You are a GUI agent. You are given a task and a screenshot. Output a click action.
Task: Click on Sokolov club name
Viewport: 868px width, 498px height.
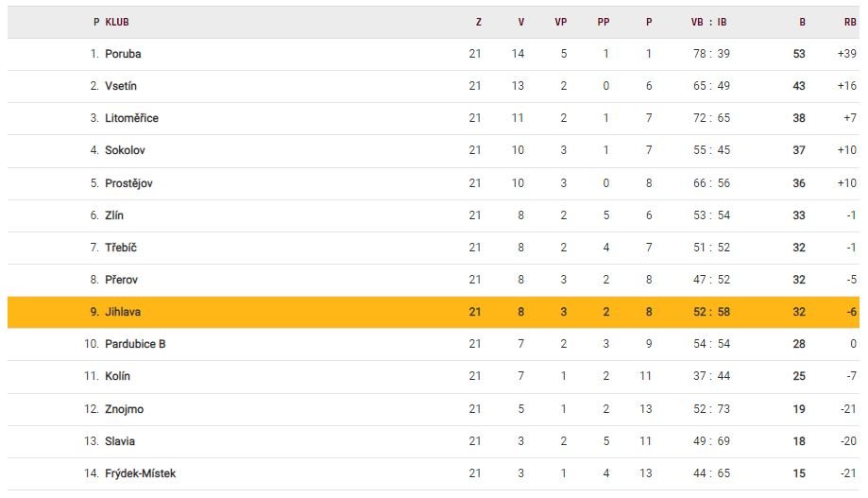click(x=125, y=150)
